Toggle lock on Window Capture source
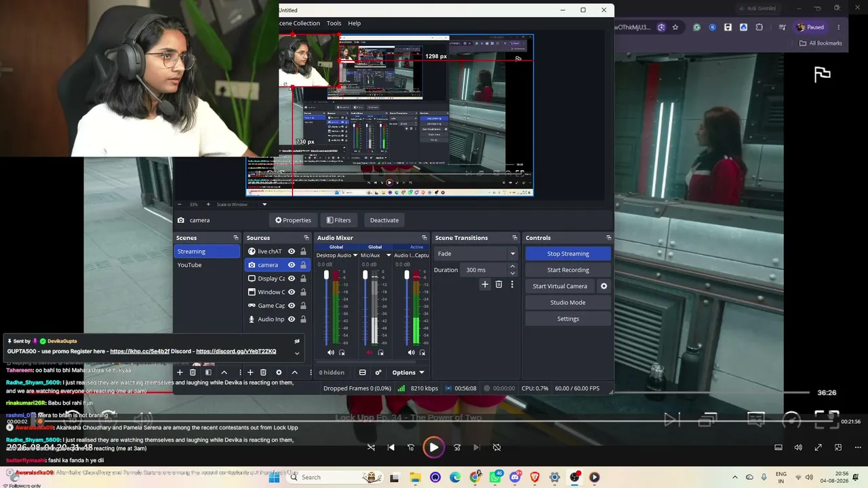 tap(303, 292)
